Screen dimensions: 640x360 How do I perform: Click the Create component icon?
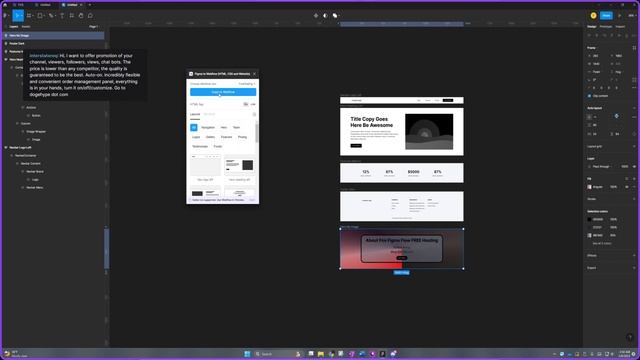coord(316,16)
